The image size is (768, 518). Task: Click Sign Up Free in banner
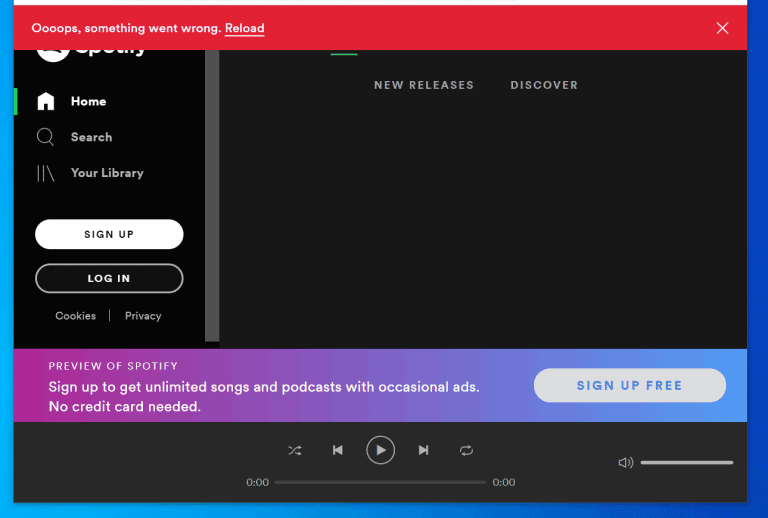[x=630, y=385]
